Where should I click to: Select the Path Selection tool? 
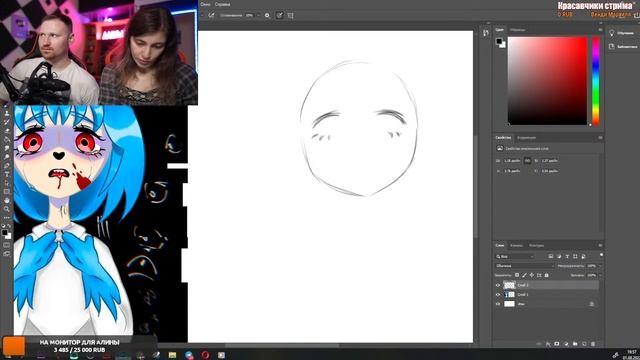point(7,183)
